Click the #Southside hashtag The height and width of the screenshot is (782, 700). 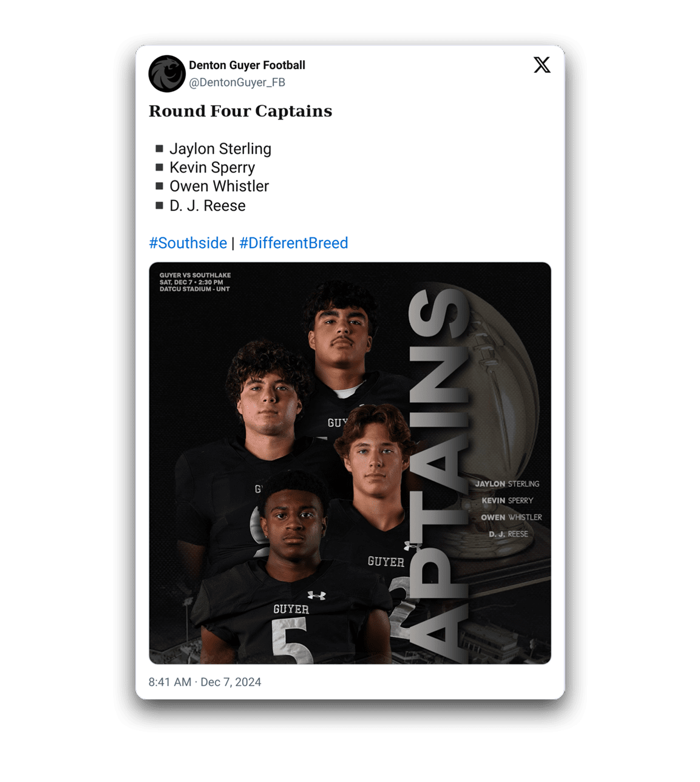pos(188,243)
